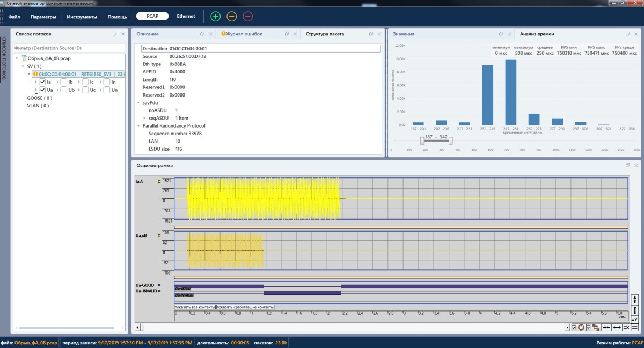The width and height of the screenshot is (644, 348).
Task: Click the time interval range slider
Action: coord(435,141)
